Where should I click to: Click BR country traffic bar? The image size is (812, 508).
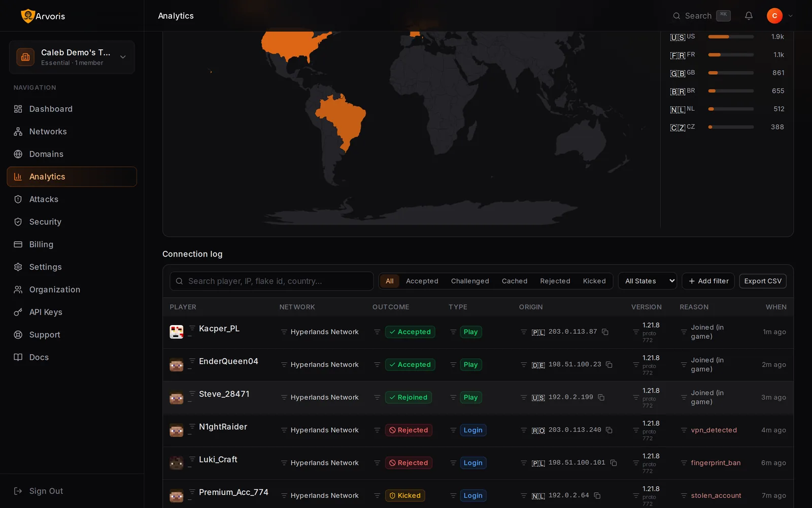(x=731, y=91)
